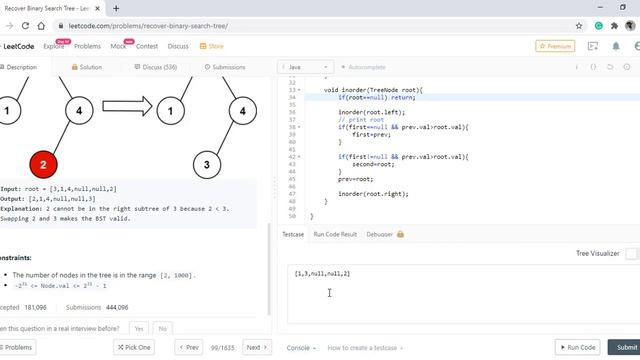Open the Store link with shop icon
640x360 pixels.
211,46
